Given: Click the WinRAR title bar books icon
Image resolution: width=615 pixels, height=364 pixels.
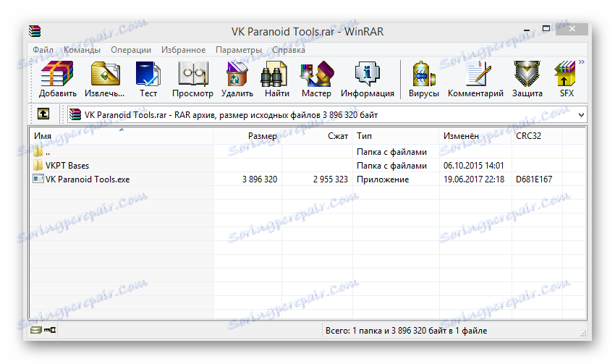Looking at the screenshot, I should (35, 31).
